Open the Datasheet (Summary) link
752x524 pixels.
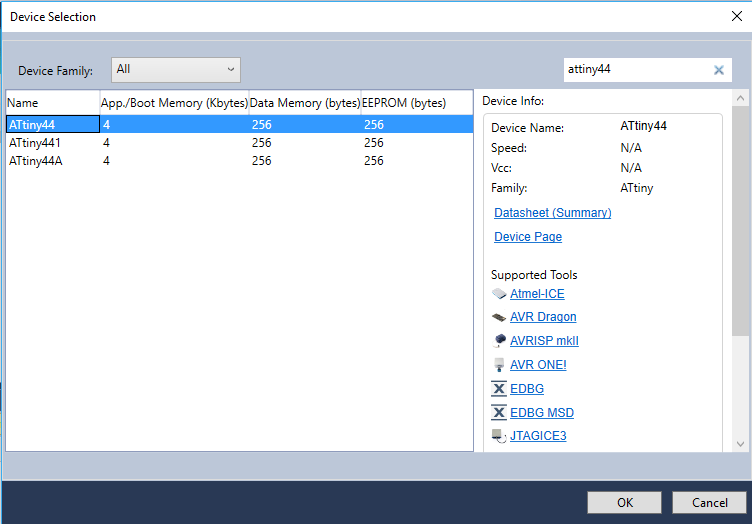coord(552,213)
